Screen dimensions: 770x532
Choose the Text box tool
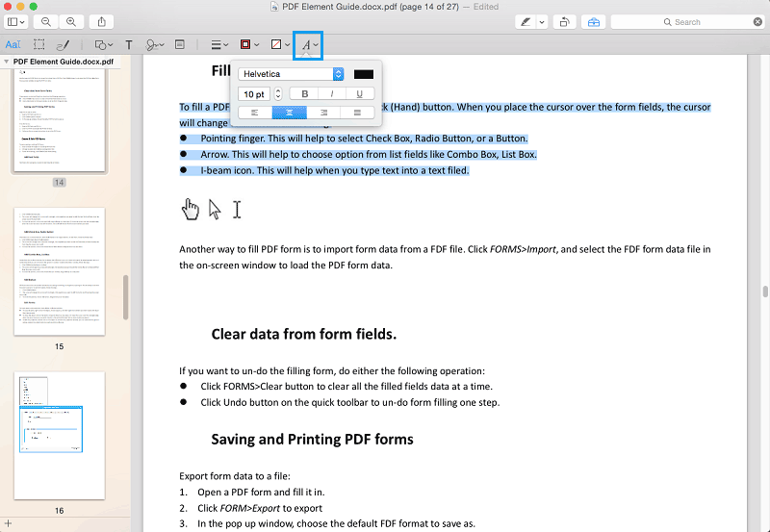(x=129, y=45)
